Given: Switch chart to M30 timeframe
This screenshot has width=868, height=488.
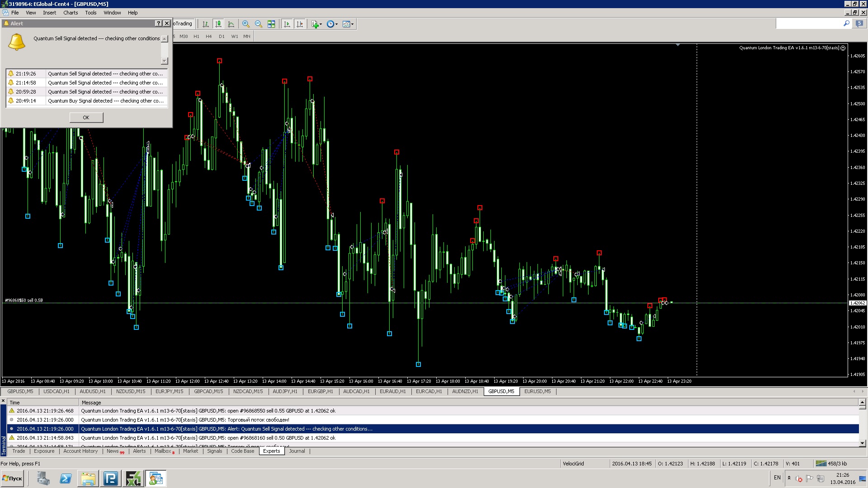Looking at the screenshot, I should point(184,37).
